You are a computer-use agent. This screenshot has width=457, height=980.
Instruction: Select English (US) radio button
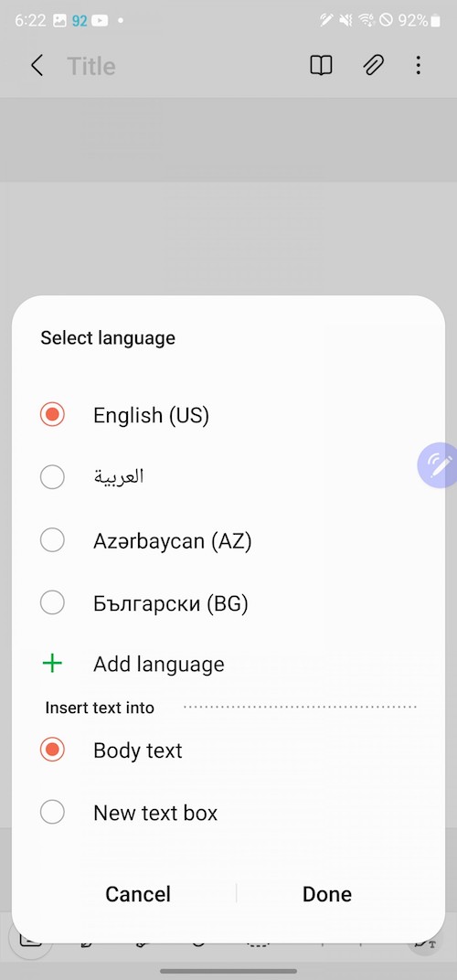coord(52,414)
